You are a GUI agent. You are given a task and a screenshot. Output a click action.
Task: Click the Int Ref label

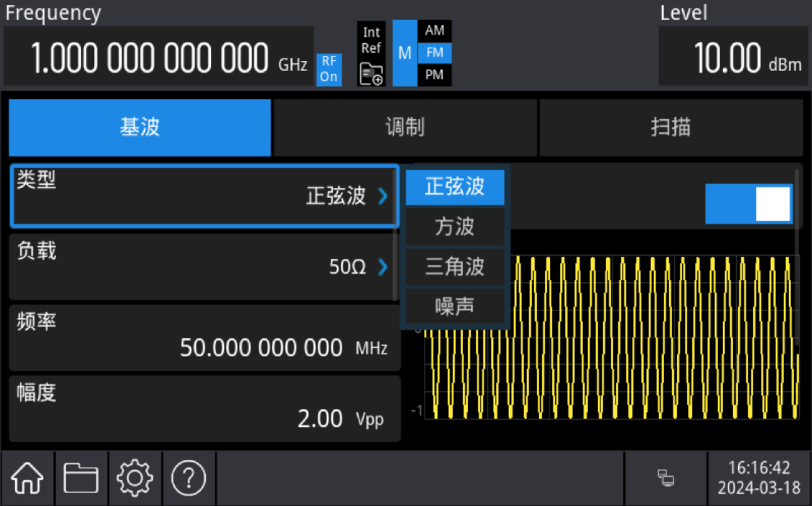[371, 40]
